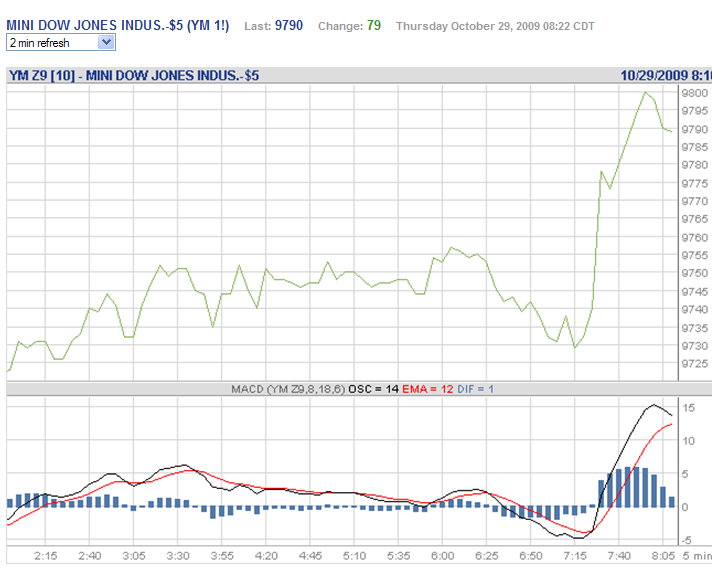Click the DIF = 1 readout

coord(475,389)
